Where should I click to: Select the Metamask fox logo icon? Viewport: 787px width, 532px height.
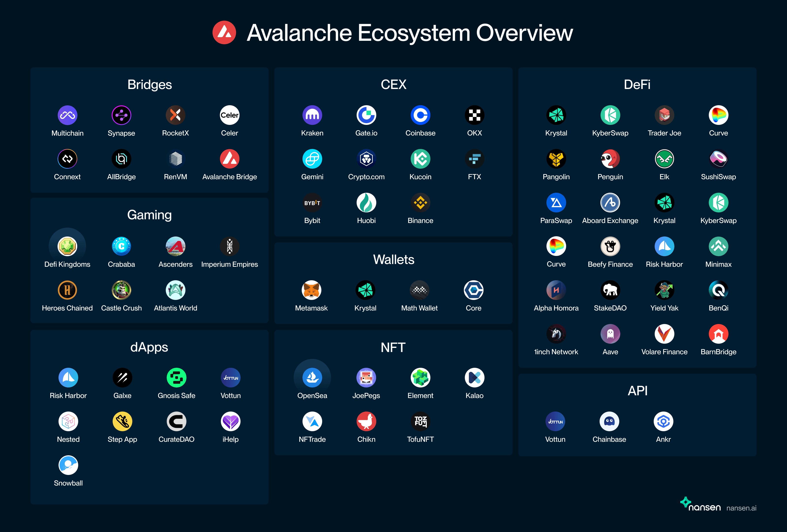(x=311, y=290)
